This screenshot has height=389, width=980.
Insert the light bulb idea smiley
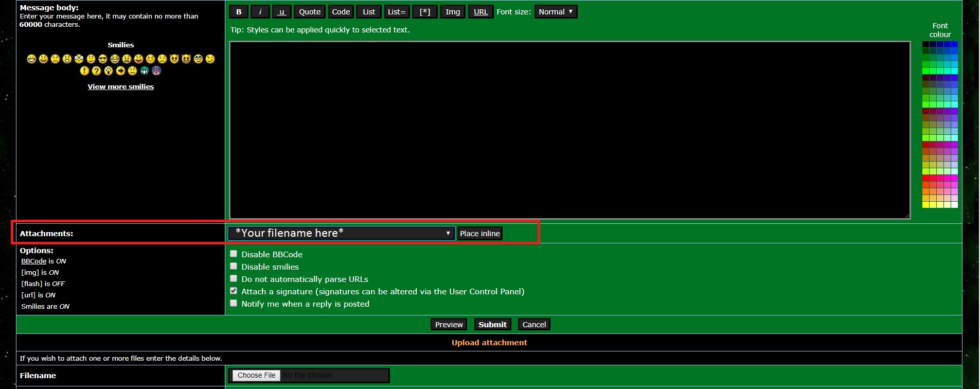[108, 71]
